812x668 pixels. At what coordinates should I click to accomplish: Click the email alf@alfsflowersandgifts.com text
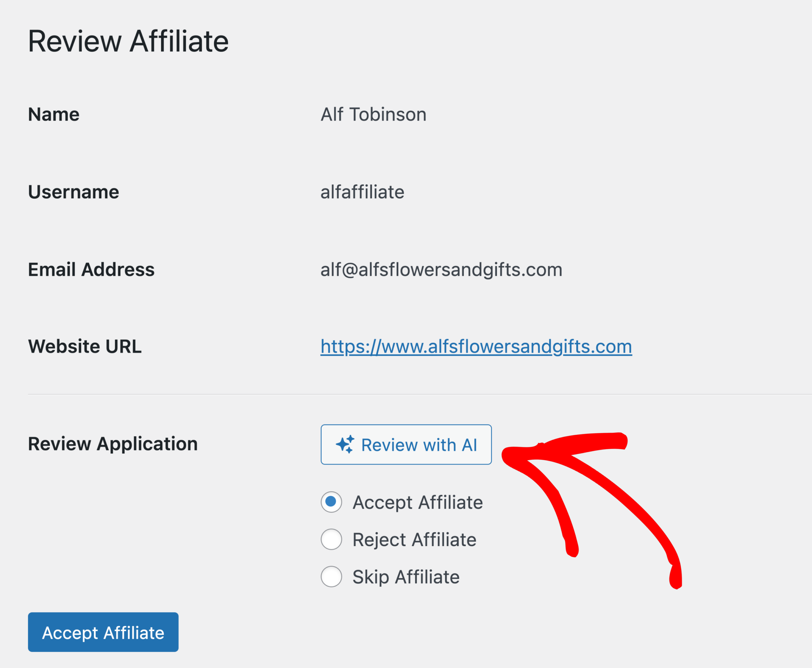pyautogui.click(x=441, y=270)
